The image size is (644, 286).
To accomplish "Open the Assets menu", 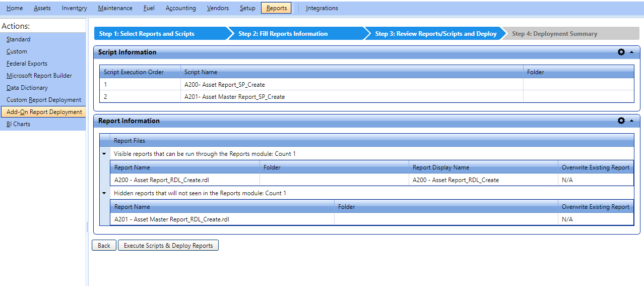I will click(42, 8).
